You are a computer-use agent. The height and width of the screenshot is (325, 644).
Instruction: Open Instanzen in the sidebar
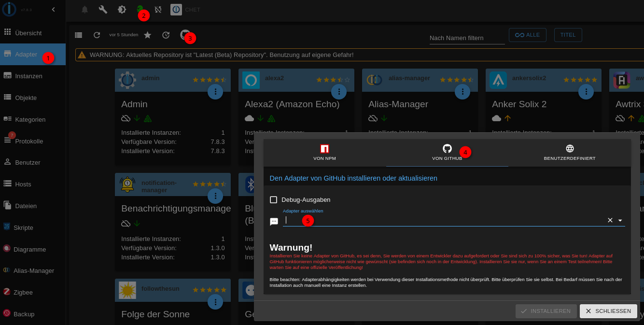pos(33,76)
